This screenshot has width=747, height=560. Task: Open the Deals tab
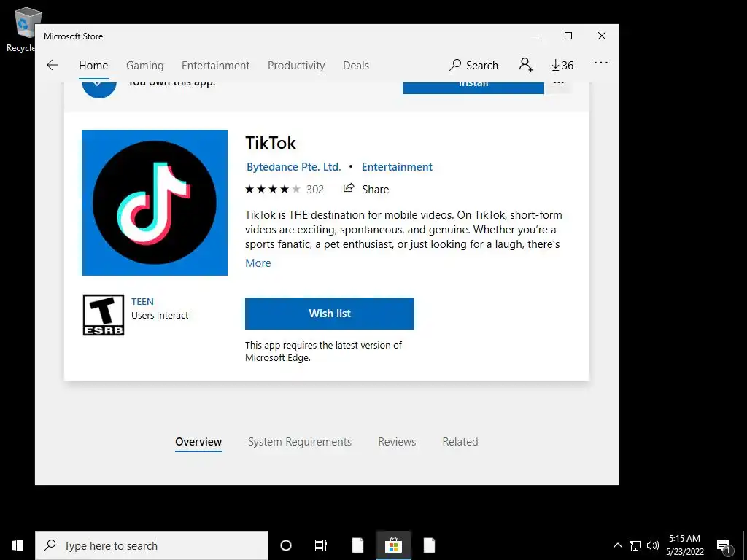coord(356,65)
